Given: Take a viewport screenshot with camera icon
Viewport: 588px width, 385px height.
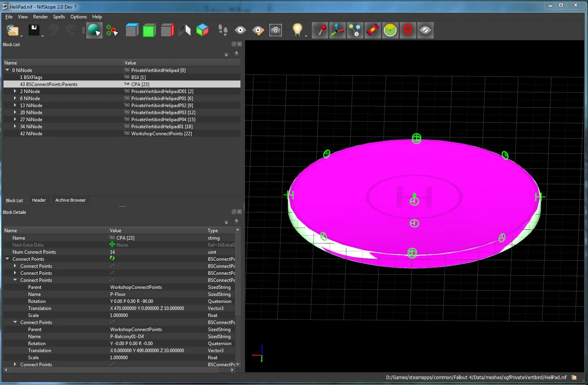Looking at the screenshot, I should point(276,30).
